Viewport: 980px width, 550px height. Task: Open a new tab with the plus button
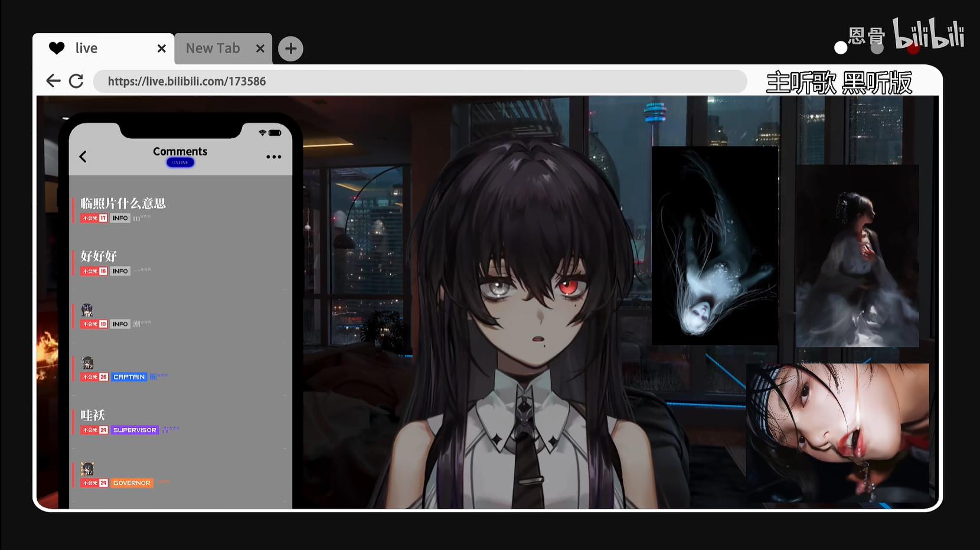290,48
